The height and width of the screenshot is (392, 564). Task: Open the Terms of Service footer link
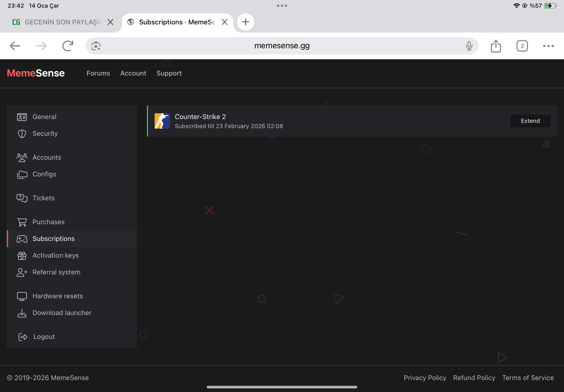(x=528, y=378)
